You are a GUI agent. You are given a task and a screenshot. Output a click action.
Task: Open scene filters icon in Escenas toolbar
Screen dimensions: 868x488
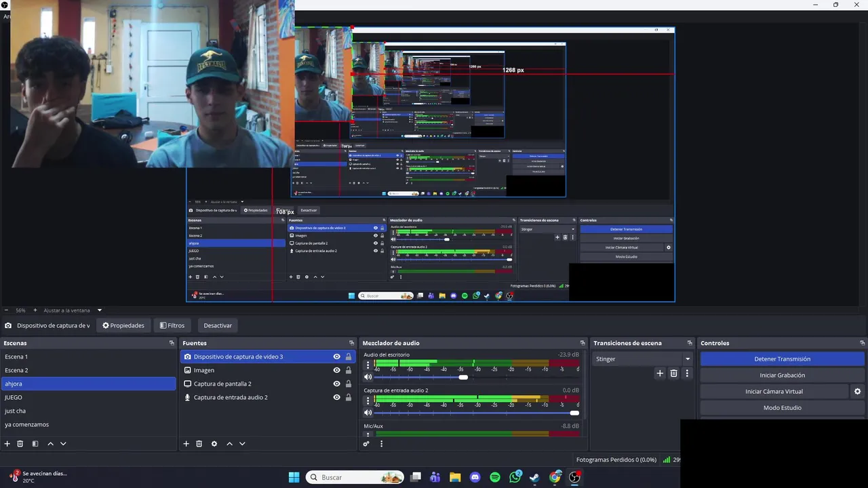(x=35, y=444)
